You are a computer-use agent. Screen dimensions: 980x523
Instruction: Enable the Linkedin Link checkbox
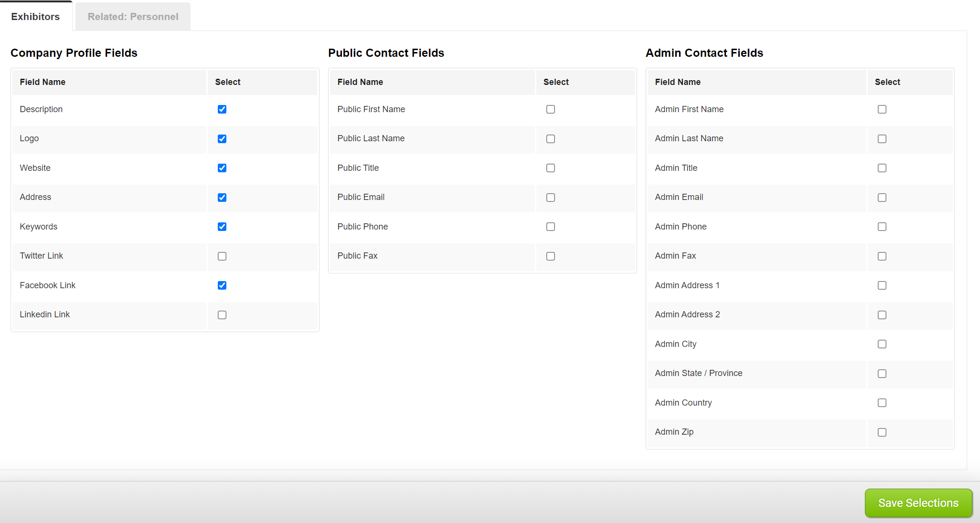pos(222,315)
